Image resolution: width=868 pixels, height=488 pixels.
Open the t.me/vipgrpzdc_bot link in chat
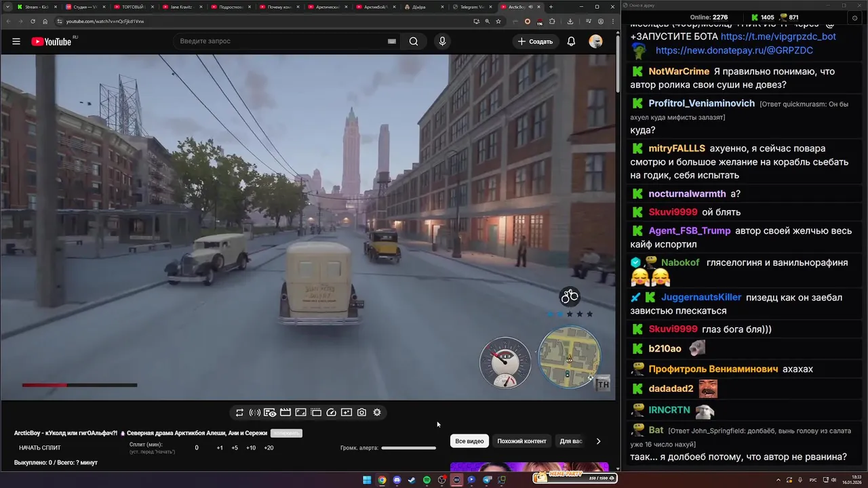[778, 37]
